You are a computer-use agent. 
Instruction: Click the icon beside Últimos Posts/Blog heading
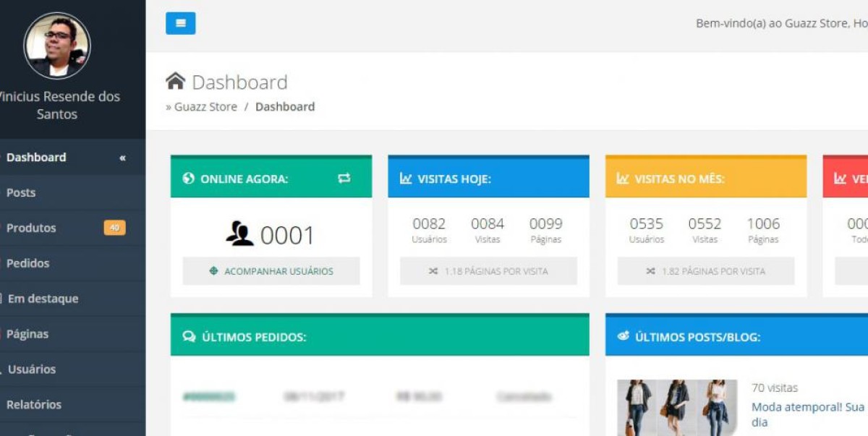click(x=624, y=336)
